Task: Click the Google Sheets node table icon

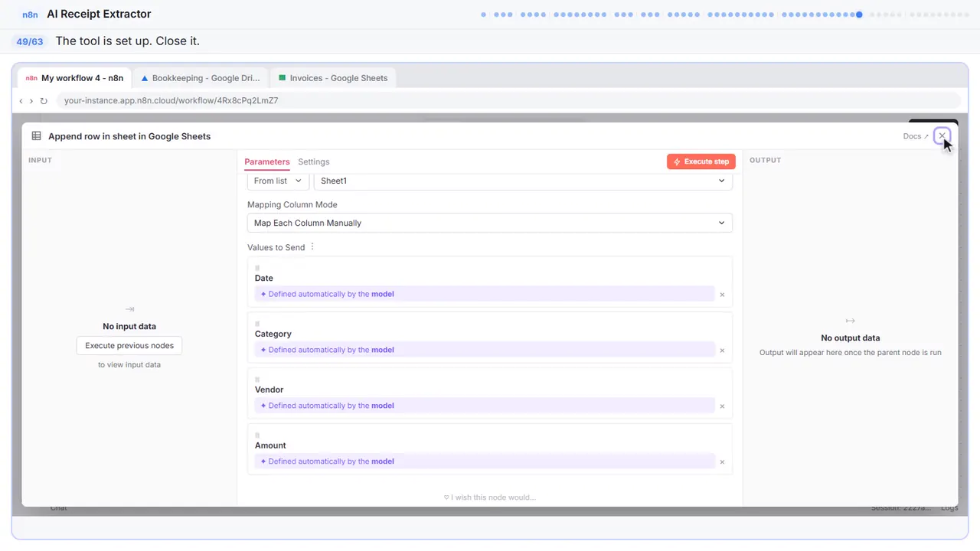Action: [x=36, y=136]
